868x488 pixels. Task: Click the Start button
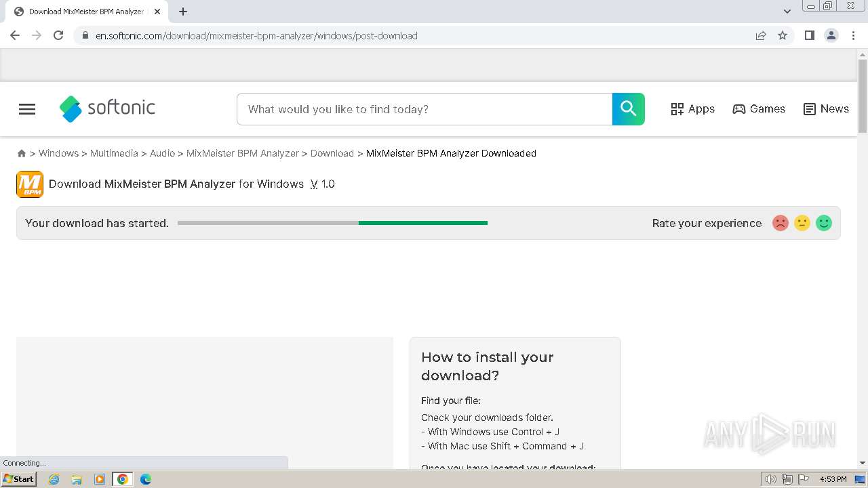19,479
